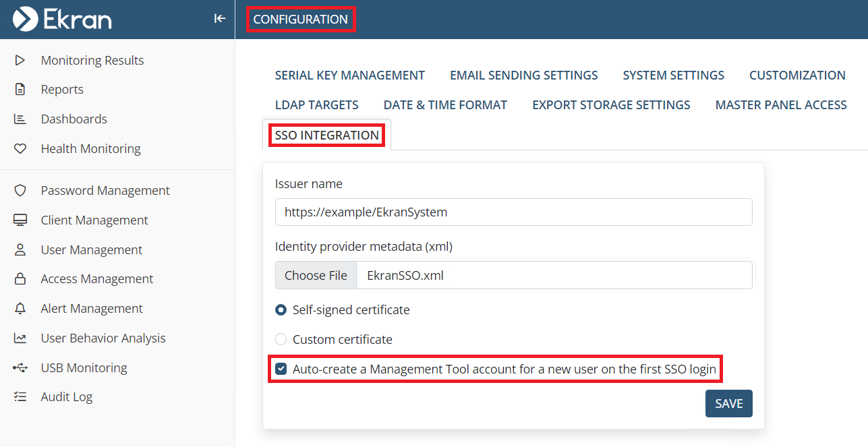The height and width of the screenshot is (447, 868).
Task: Click the Alert Management bell icon
Action: point(20,309)
